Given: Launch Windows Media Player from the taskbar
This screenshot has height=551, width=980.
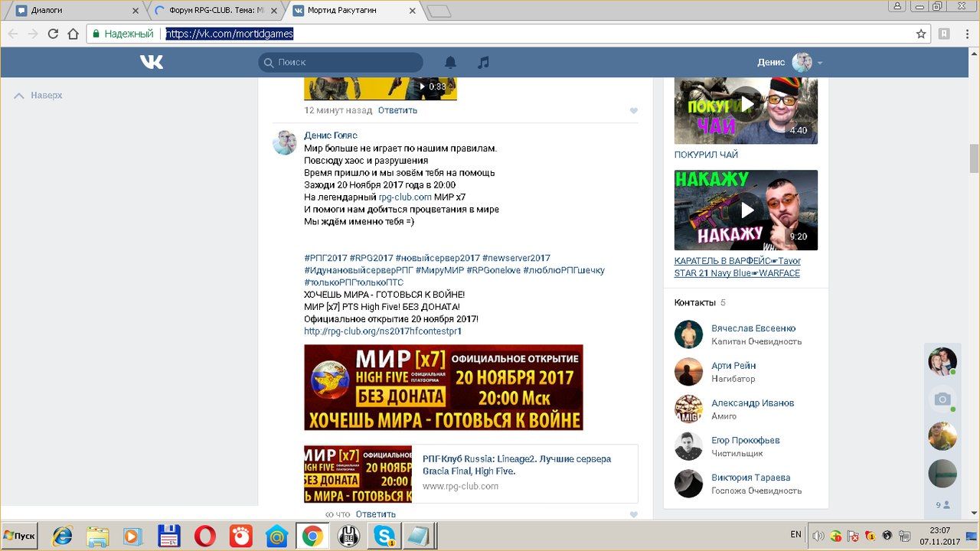Looking at the screenshot, I should (132, 536).
